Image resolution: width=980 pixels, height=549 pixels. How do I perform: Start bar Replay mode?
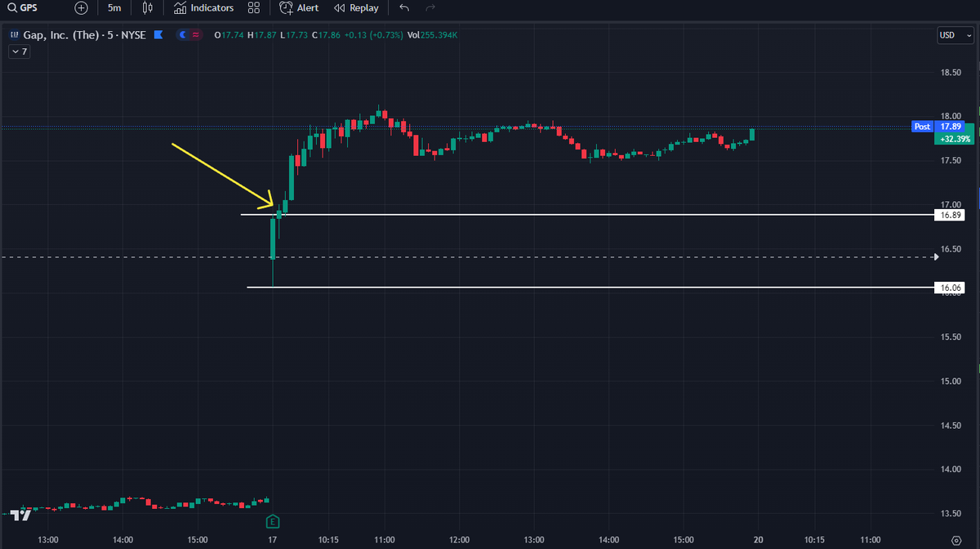pos(357,8)
